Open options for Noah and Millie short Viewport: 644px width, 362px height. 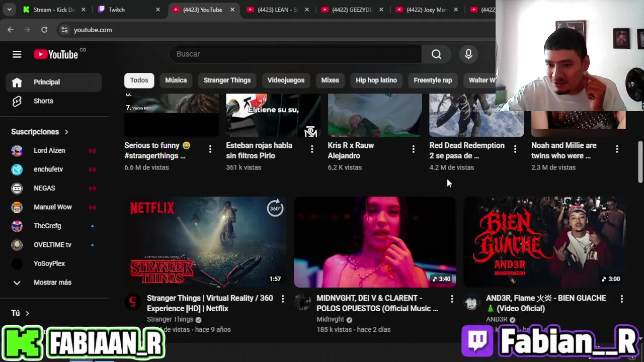pos(617,149)
